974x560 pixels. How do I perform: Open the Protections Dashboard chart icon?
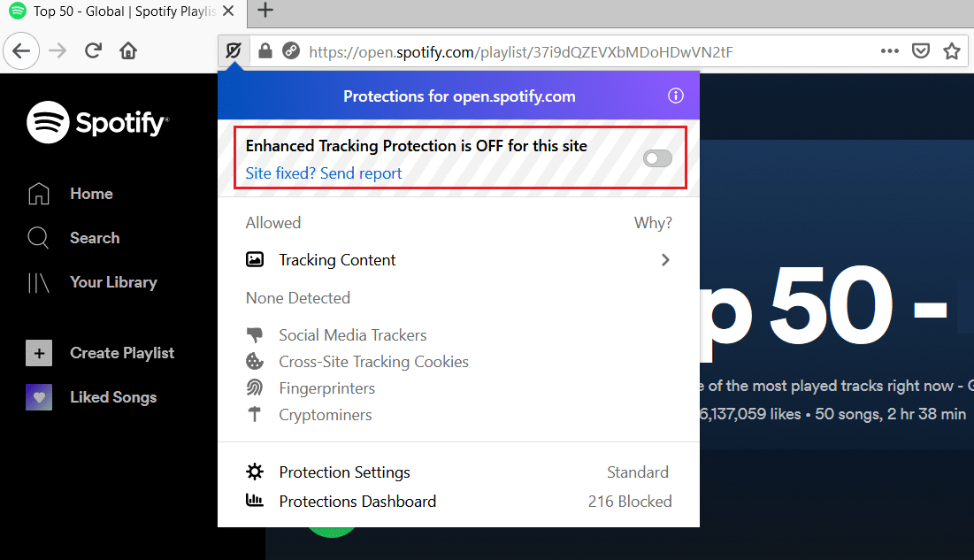pos(255,501)
